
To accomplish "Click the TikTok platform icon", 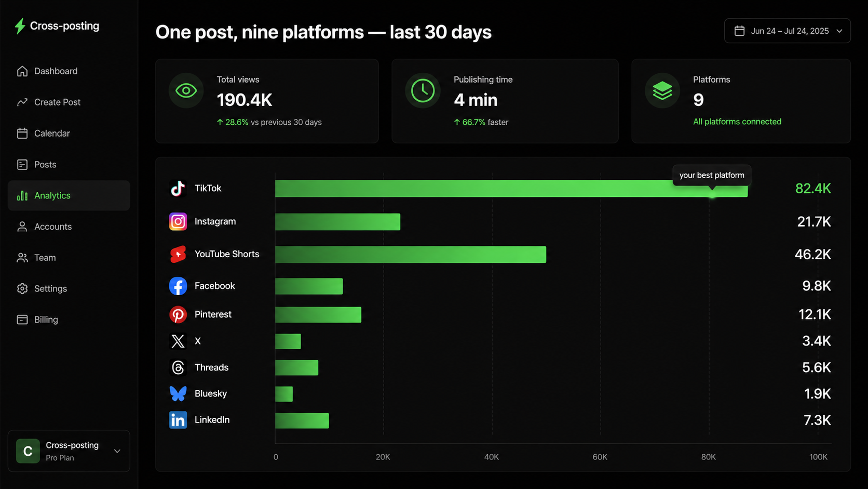I will (x=178, y=188).
